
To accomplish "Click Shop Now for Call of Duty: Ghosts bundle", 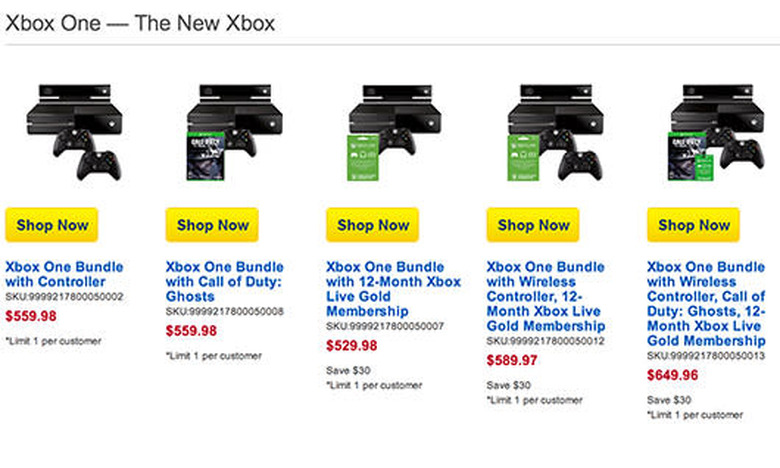I will (212, 225).
